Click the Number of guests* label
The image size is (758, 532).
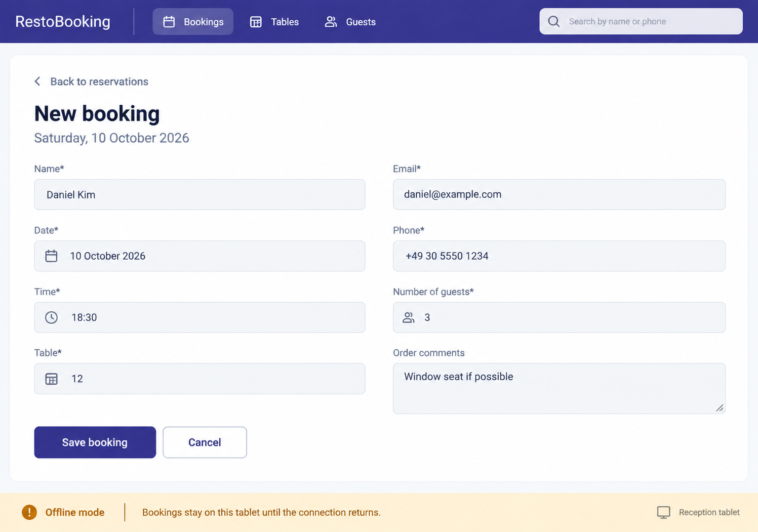(433, 292)
